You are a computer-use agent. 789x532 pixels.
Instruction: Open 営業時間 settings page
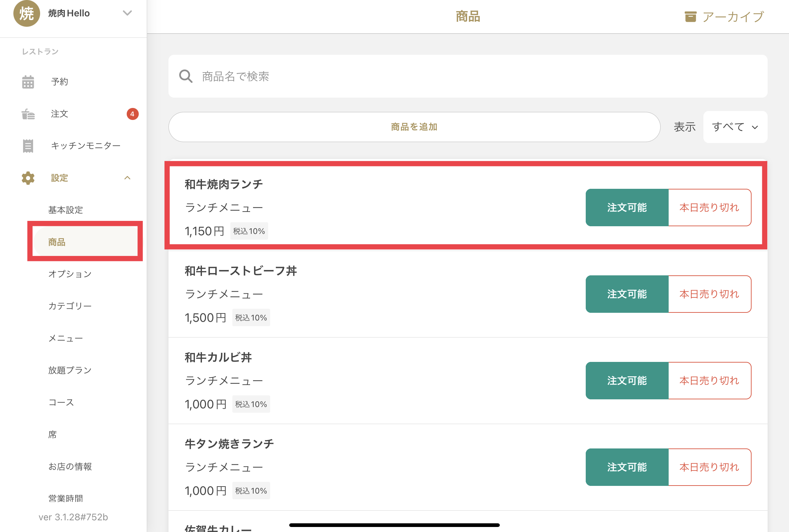tap(66, 498)
